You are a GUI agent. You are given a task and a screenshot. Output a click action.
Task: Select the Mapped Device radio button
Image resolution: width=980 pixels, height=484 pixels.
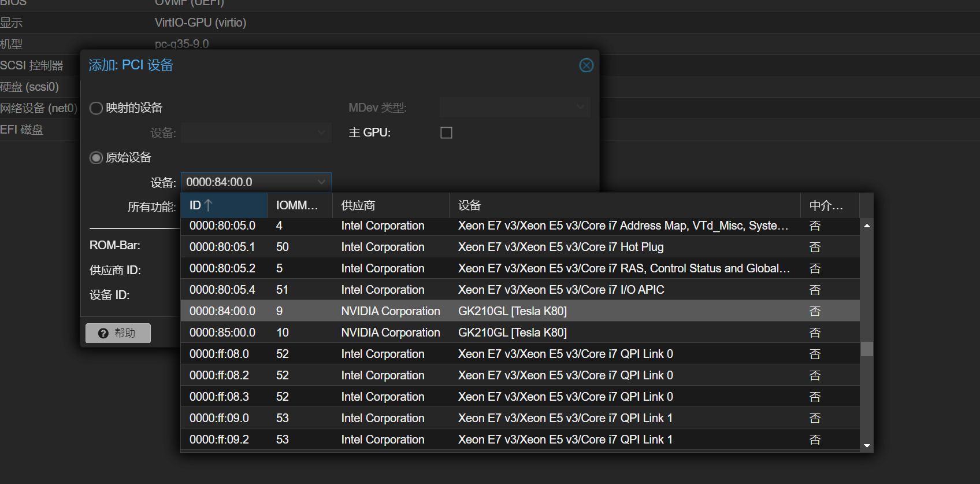(x=96, y=108)
